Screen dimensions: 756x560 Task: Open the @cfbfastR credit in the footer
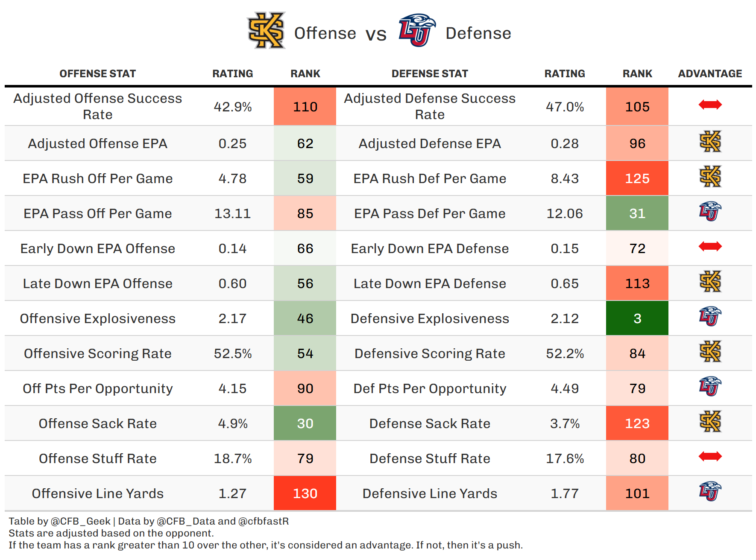[263, 521]
